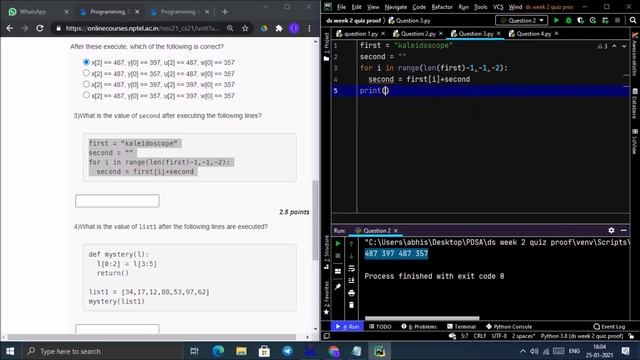Image resolution: width=640 pixels, height=360 pixels.
Task: Open PyCharm from the taskbar
Action: tap(380, 351)
